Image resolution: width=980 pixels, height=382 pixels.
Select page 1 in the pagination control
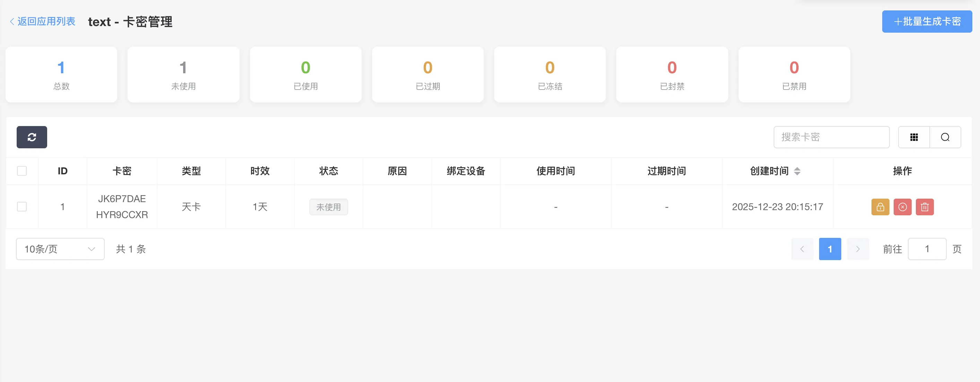point(830,249)
